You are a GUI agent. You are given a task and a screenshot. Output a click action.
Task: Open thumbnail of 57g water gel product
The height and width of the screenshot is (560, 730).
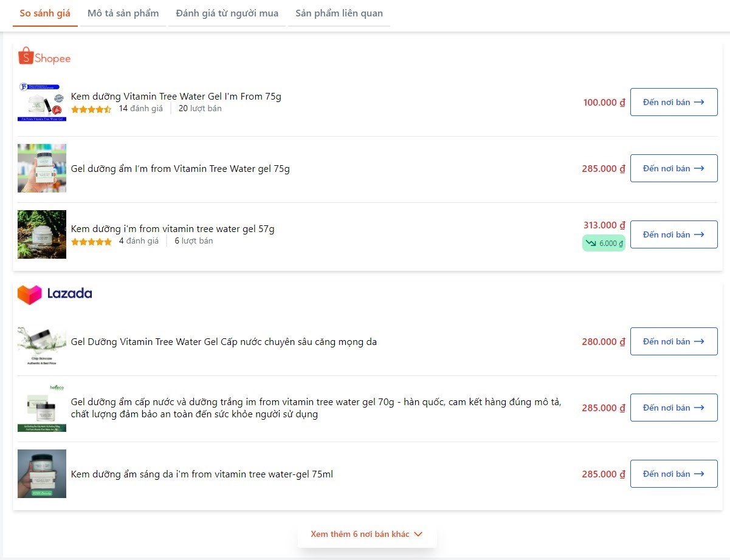tap(42, 234)
